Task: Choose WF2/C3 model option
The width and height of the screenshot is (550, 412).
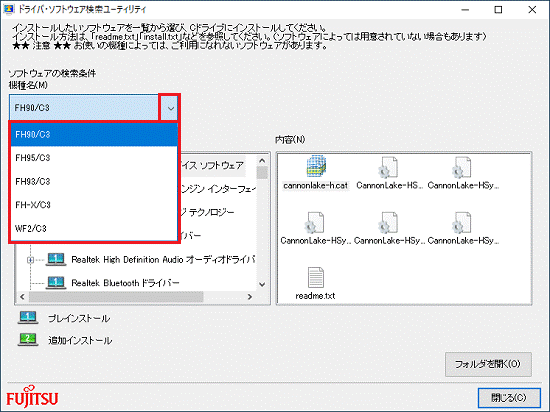Action: tap(94, 229)
